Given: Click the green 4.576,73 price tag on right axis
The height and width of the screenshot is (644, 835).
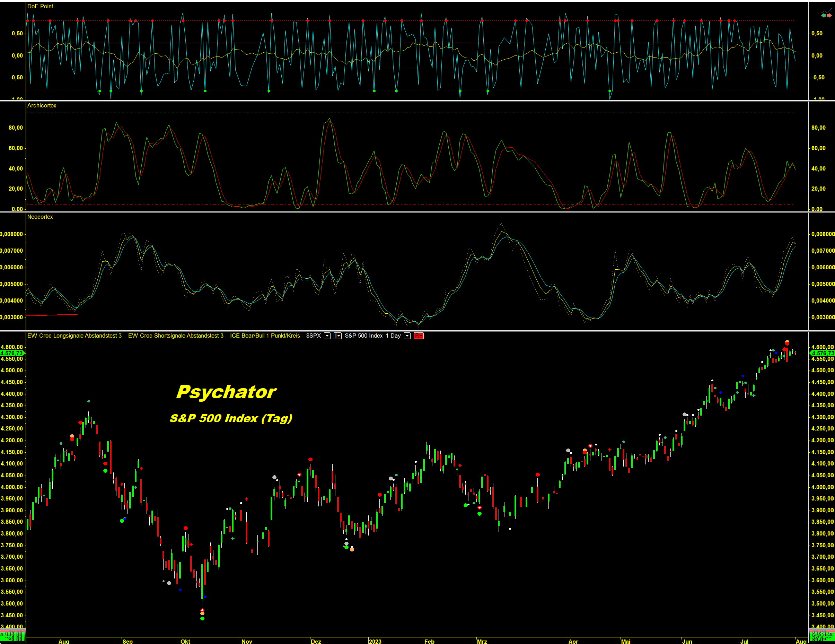Looking at the screenshot, I should pos(823,353).
